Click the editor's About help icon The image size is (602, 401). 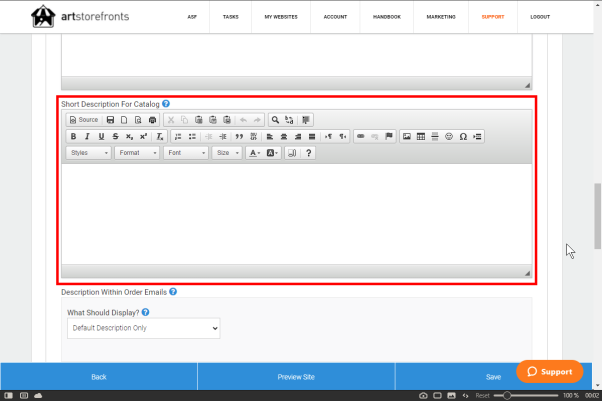(x=309, y=153)
